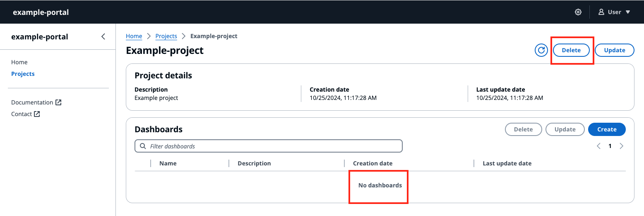Select Home in the sidebar navigation
This screenshot has height=216, width=644.
(19, 62)
